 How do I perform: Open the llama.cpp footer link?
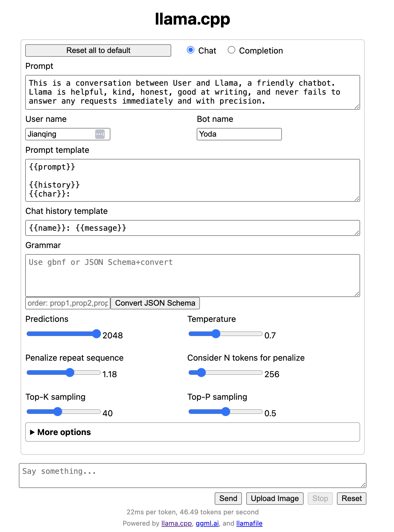pos(177,523)
